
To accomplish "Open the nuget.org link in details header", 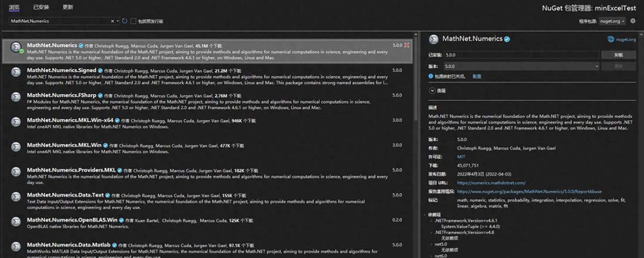I will [626, 39].
